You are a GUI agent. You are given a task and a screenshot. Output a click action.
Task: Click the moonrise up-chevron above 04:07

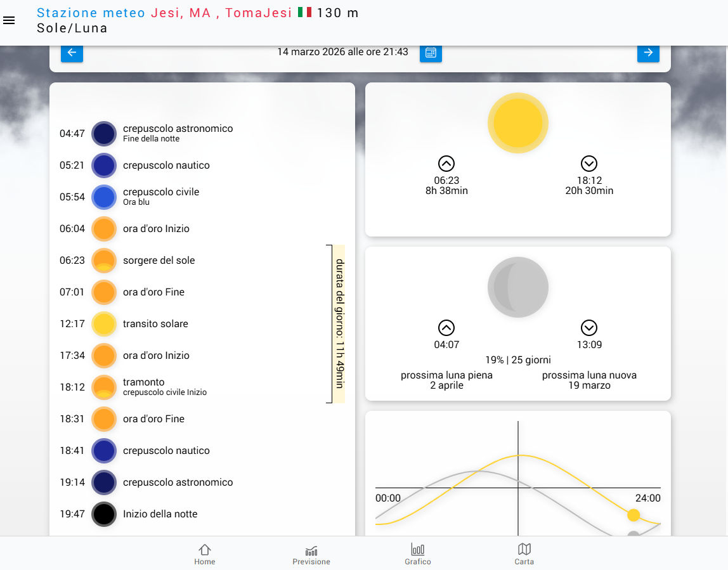446,328
